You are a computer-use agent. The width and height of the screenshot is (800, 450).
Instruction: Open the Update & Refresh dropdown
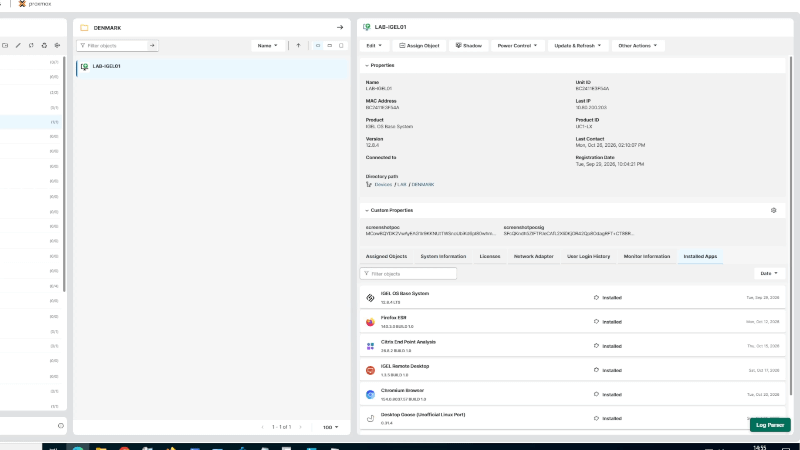coord(577,45)
